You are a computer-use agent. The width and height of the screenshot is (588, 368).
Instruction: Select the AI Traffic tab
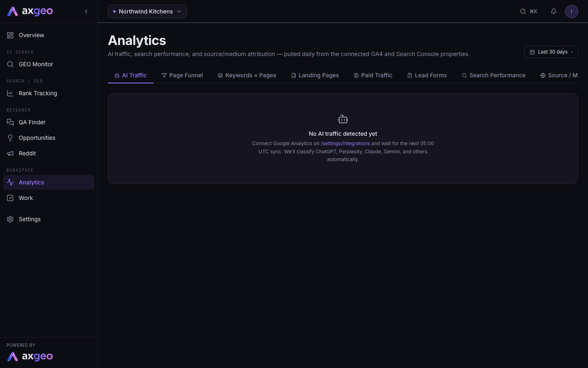pos(131,75)
